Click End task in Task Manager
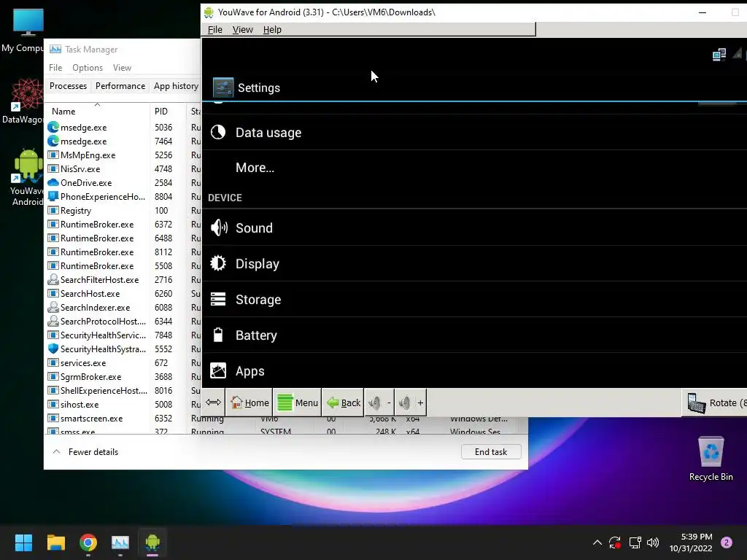The width and height of the screenshot is (747, 560). 491,452
